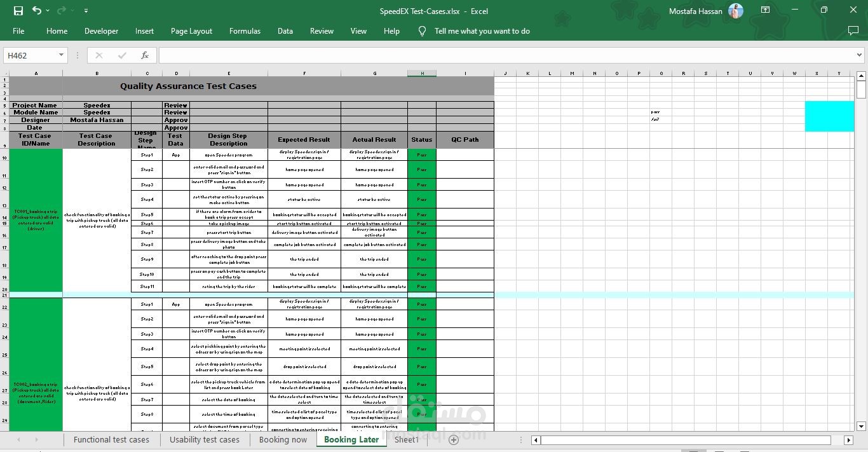
Task: Open the Redo history dropdown arrow
Action: [72, 11]
